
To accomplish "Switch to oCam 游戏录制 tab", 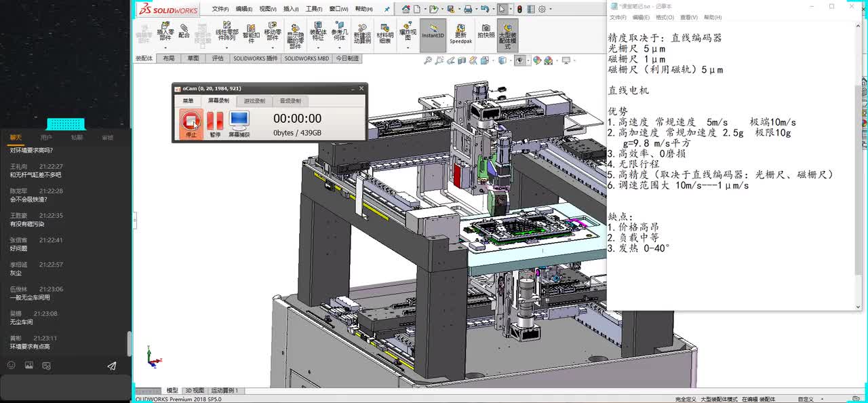I will point(254,101).
